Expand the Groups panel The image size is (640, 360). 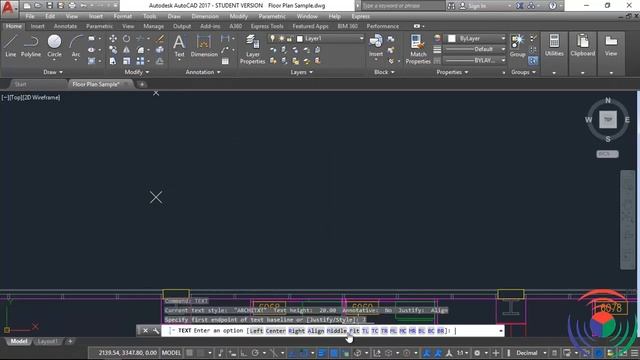point(523,72)
